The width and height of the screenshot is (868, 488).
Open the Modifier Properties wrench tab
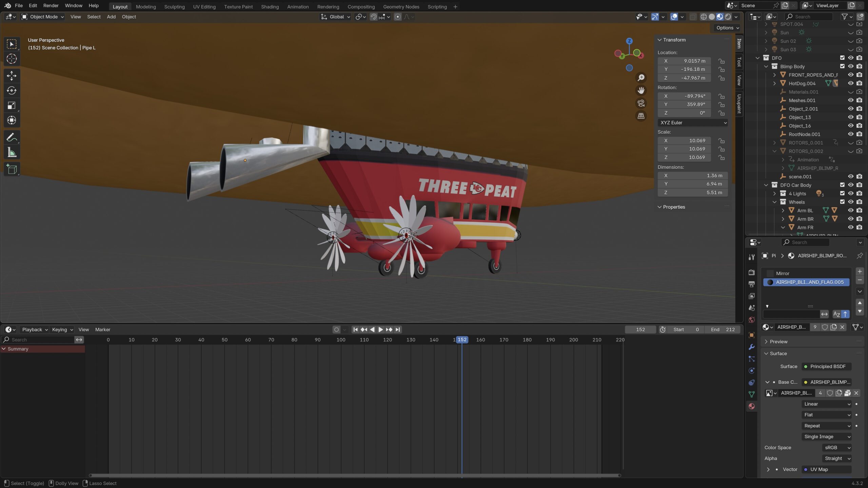click(x=751, y=346)
